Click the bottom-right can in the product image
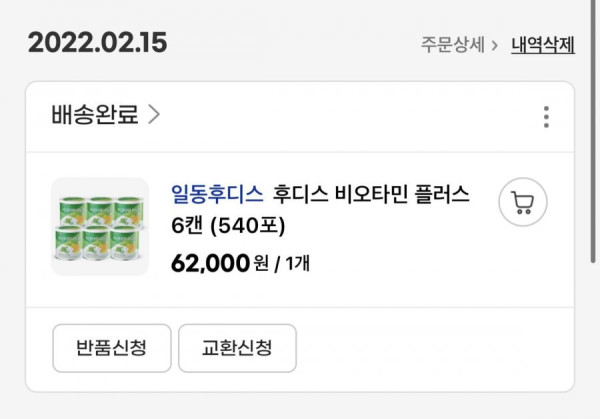Viewport: 600px width, 419px height. point(124,243)
